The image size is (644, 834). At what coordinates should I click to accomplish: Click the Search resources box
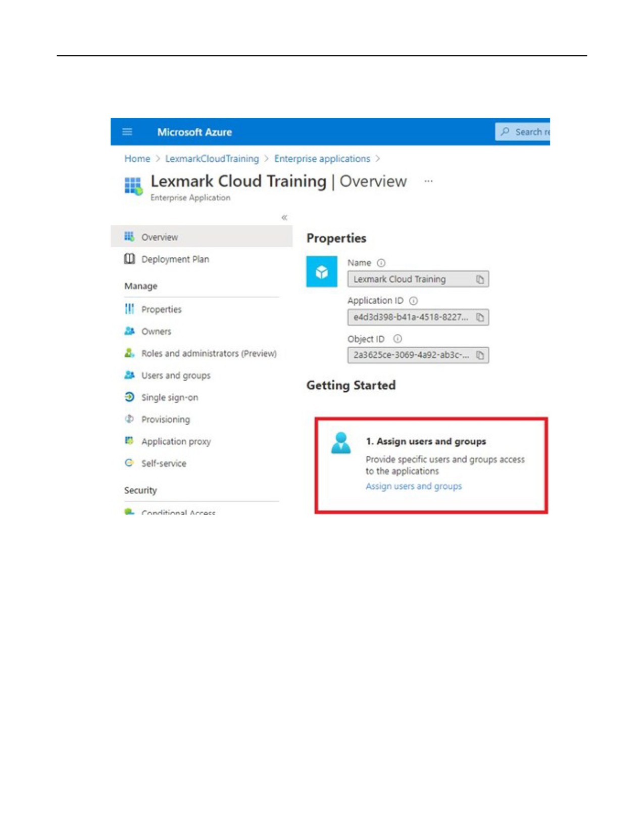tap(522, 132)
